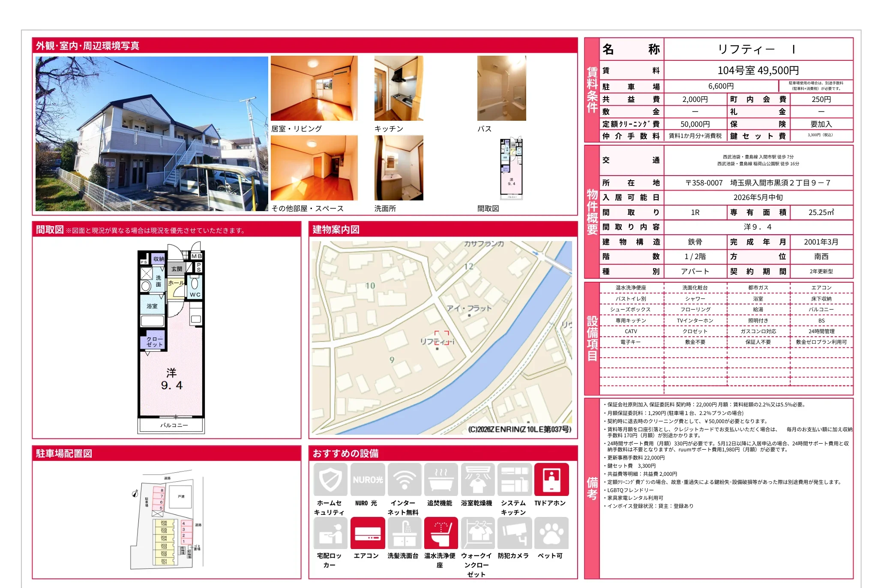Open the 洗面所 washroom photo
The width and height of the screenshot is (881, 588).
399,168
